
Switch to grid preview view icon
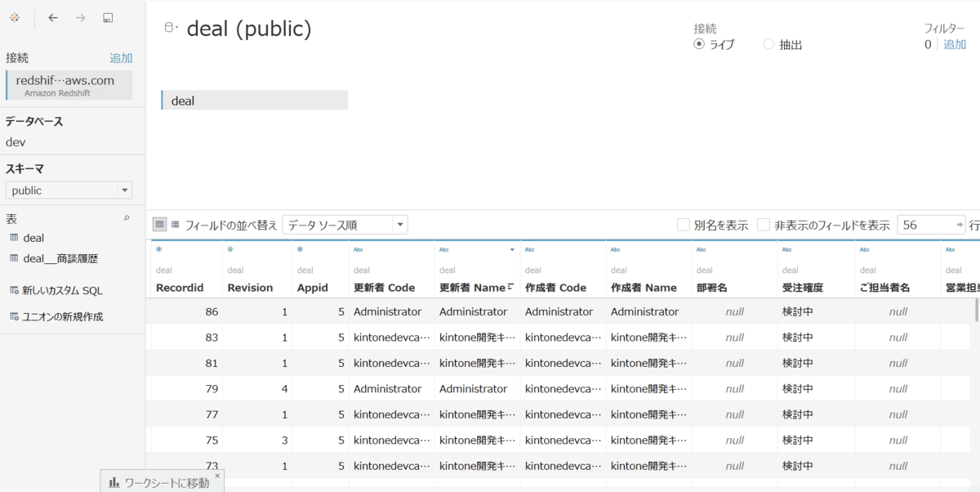[160, 224]
